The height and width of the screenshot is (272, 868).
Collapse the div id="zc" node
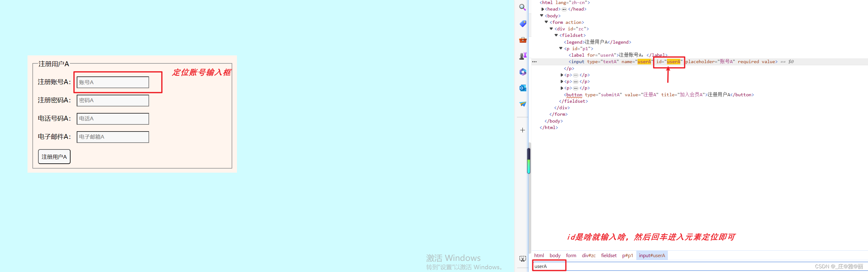pyautogui.click(x=552, y=29)
